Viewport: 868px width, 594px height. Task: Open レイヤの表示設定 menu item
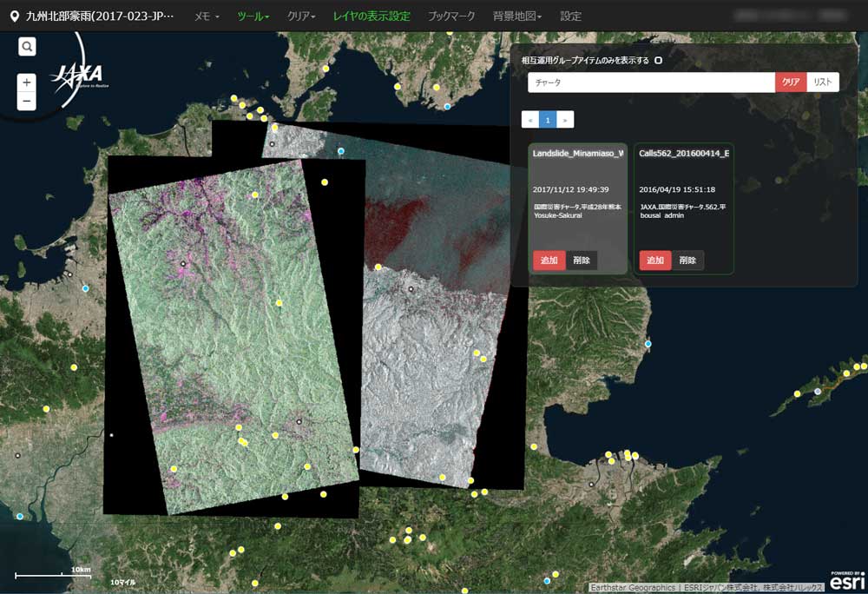click(372, 16)
